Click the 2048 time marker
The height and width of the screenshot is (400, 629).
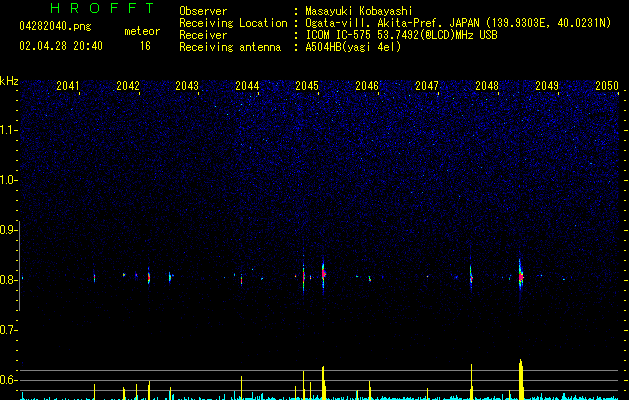coord(487,86)
